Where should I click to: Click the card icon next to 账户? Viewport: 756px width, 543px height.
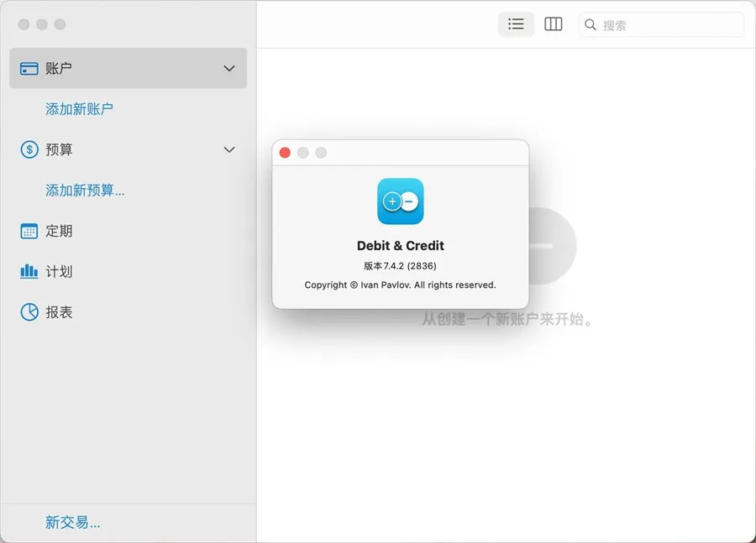pyautogui.click(x=29, y=69)
